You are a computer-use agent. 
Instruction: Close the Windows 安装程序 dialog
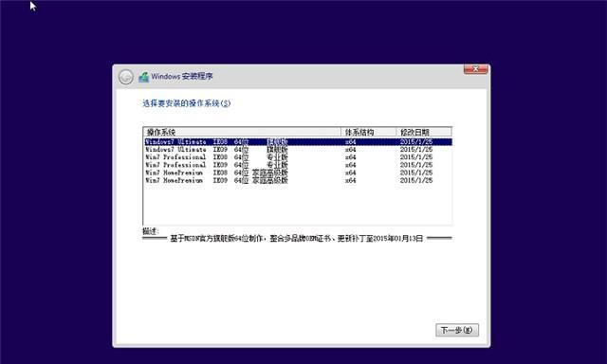point(475,69)
